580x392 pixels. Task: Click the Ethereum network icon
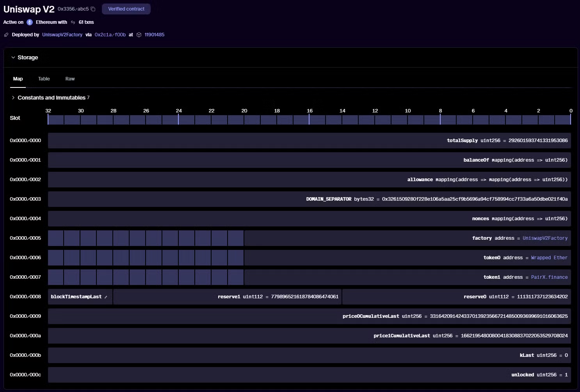pos(30,22)
